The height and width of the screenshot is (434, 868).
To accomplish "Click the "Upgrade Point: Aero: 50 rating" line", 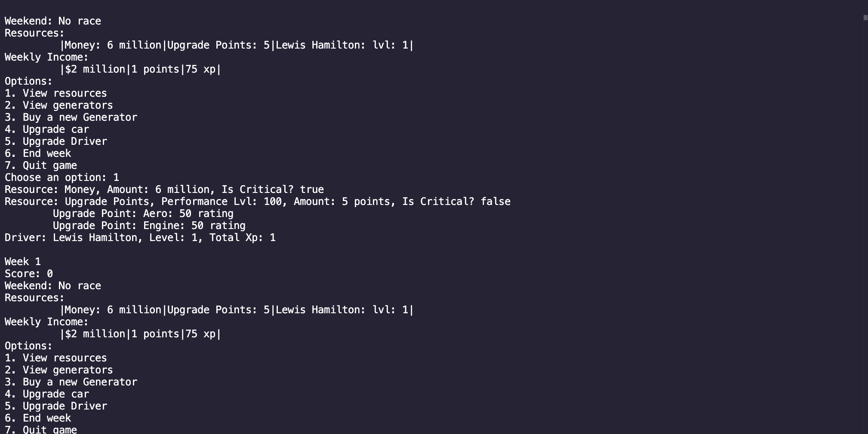I will 143,214.
